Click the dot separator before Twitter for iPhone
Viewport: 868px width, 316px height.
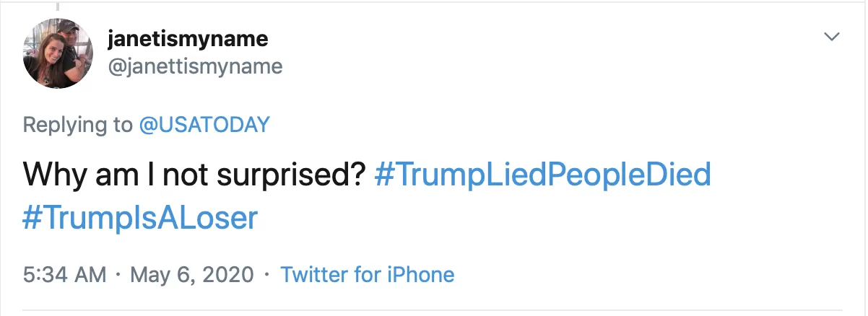point(267,275)
